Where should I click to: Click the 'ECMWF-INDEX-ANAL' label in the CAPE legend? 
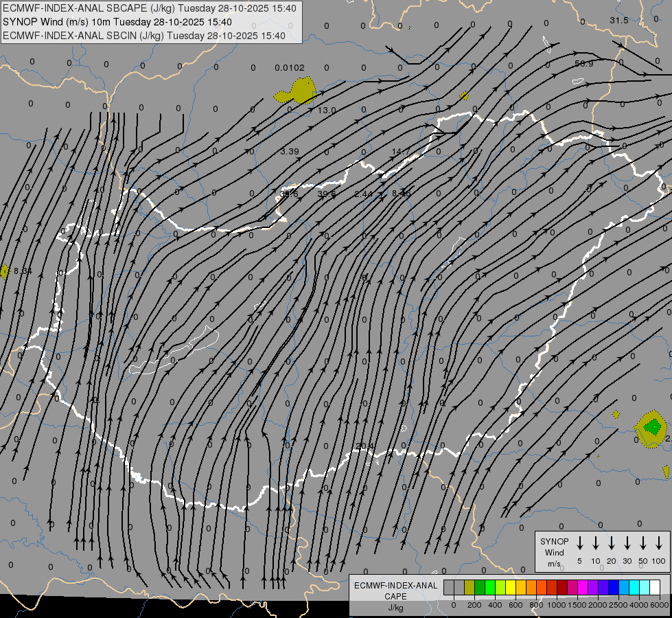click(395, 586)
